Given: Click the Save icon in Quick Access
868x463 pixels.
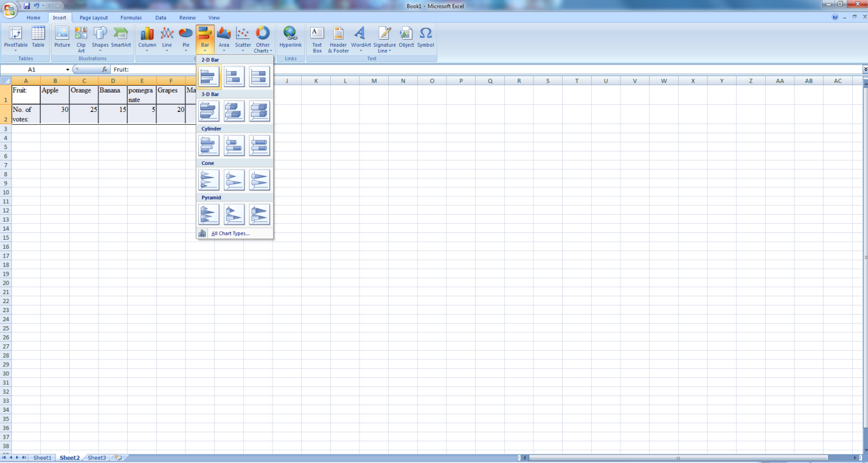Looking at the screenshot, I should coord(27,5).
